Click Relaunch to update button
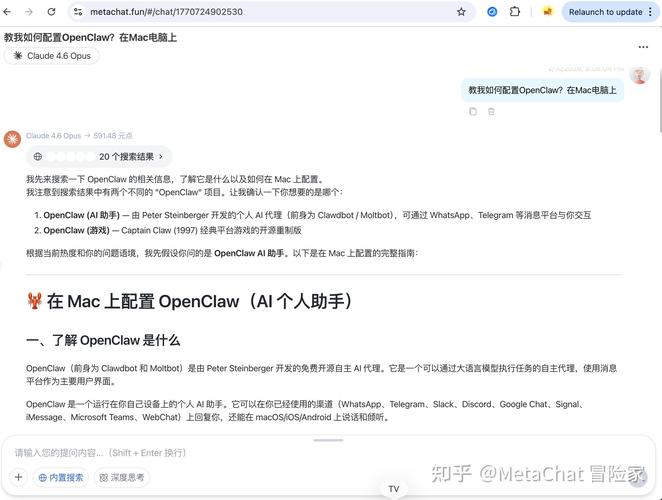662x500 pixels. click(x=605, y=12)
